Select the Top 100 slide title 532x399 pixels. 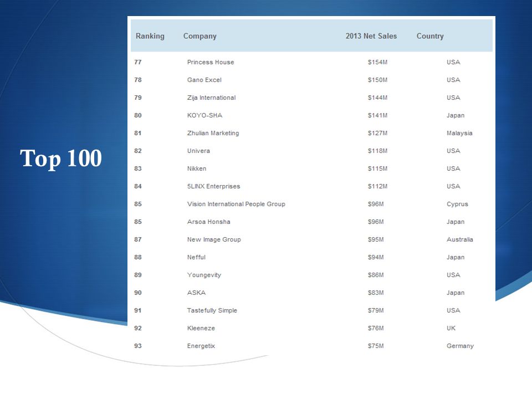click(61, 158)
